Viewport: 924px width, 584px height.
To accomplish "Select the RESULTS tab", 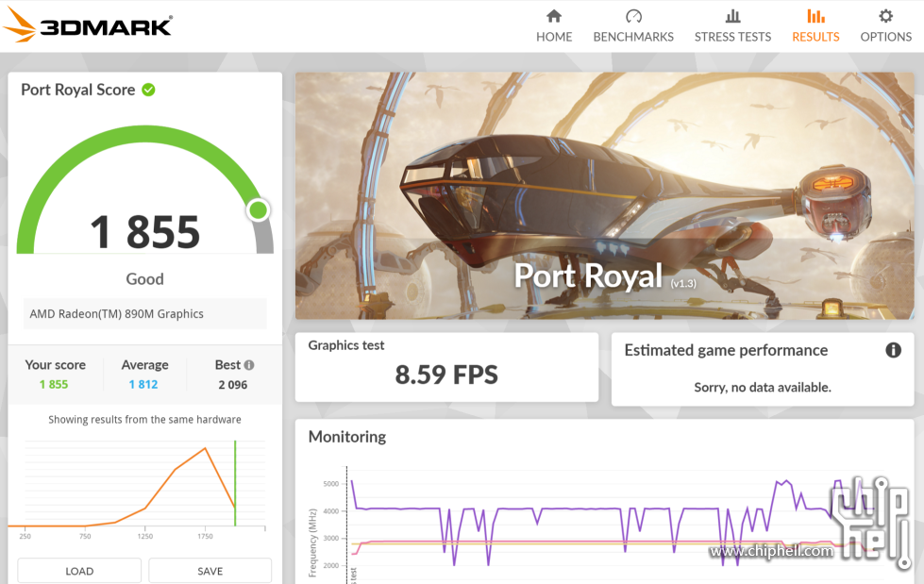I will 815,27.
